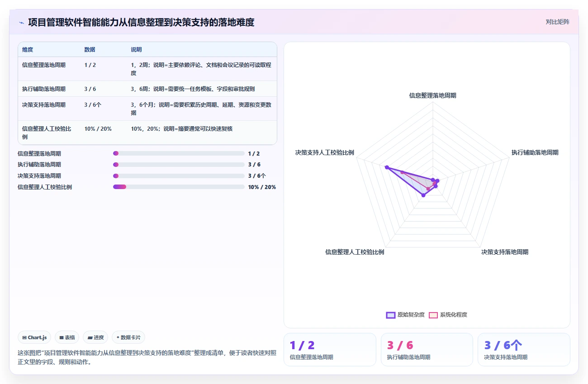The width and height of the screenshot is (588, 384).
Task: Click the summary paragraph beginning 这张图把
Action: click(x=147, y=357)
